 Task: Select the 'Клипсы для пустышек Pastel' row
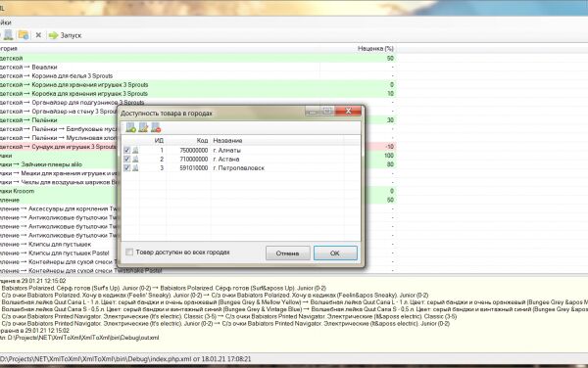pyautogui.click(x=58, y=253)
